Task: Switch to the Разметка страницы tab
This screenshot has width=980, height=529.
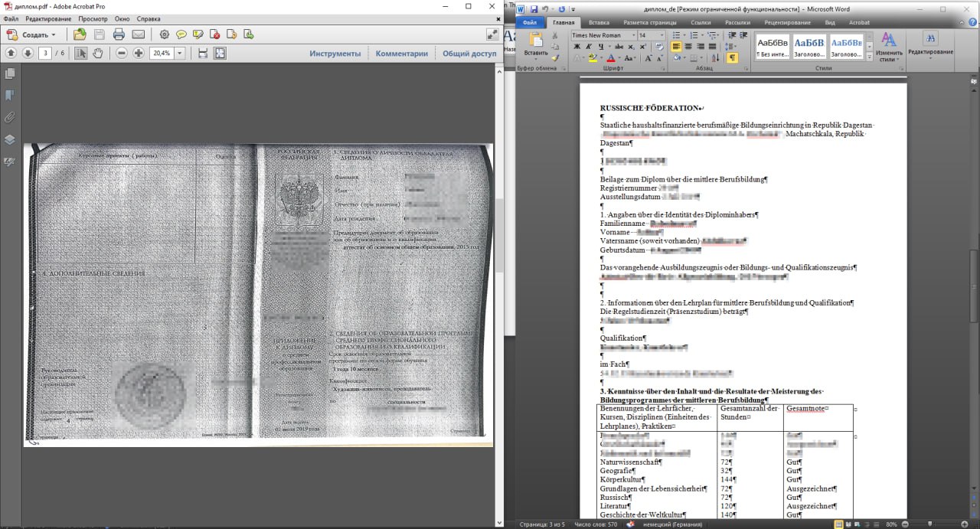Action: tap(649, 23)
